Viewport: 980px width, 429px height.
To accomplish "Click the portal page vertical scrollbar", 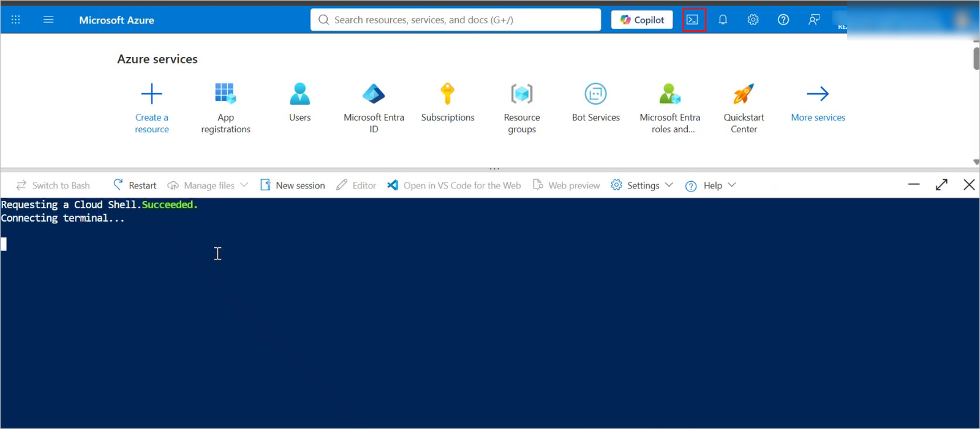I will [x=976, y=58].
